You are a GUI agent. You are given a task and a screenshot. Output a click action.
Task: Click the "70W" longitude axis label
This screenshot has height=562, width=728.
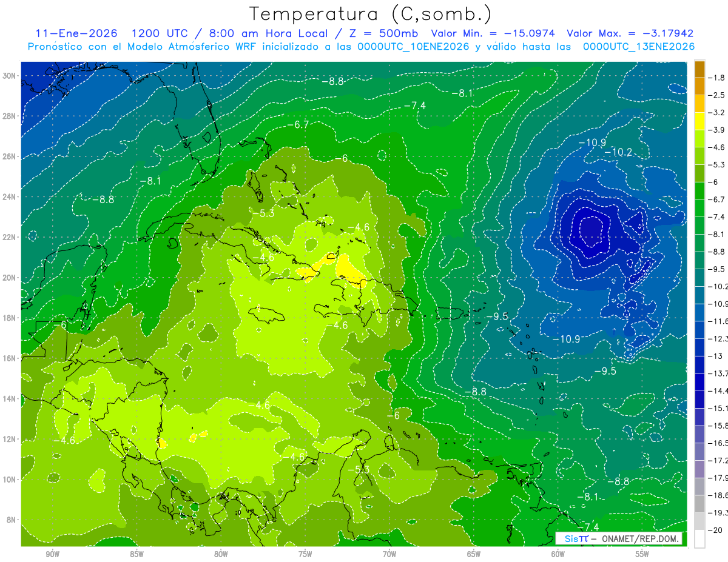pos(389,554)
